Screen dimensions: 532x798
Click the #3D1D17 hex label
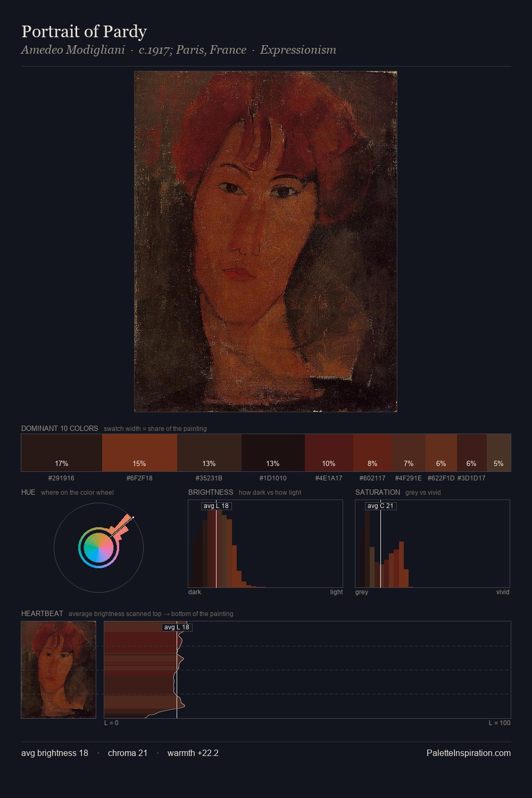pyautogui.click(x=471, y=478)
